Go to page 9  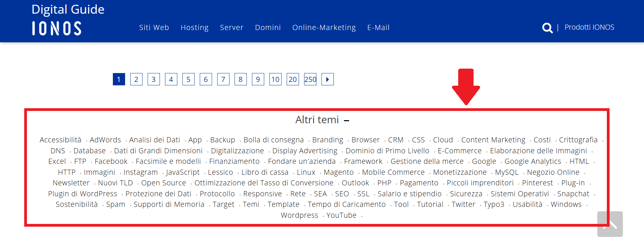[x=258, y=79]
